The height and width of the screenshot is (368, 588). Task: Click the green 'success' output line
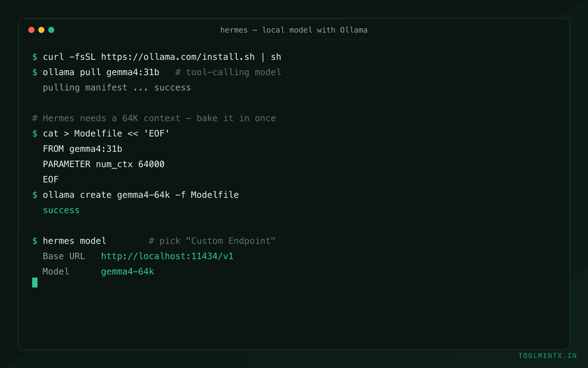61,210
